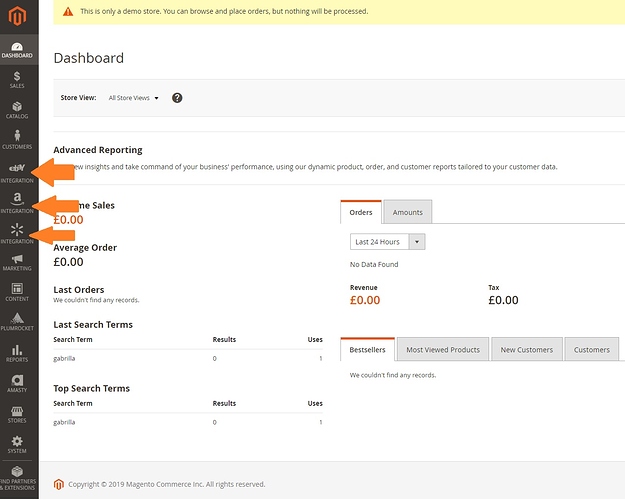
Task: Expand the All Store Views dropdown
Action: 134,98
